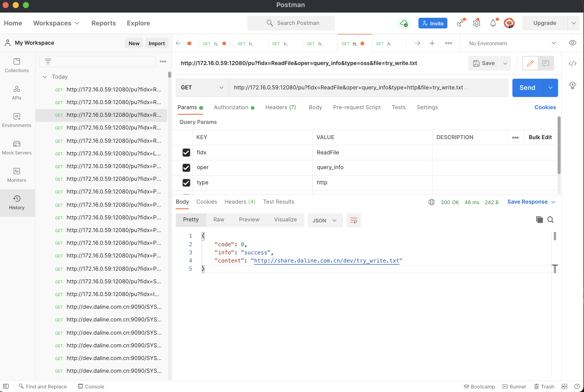The height and width of the screenshot is (392, 584).
Task: Switch to the Headers (7) request tab
Action: coord(281,107)
